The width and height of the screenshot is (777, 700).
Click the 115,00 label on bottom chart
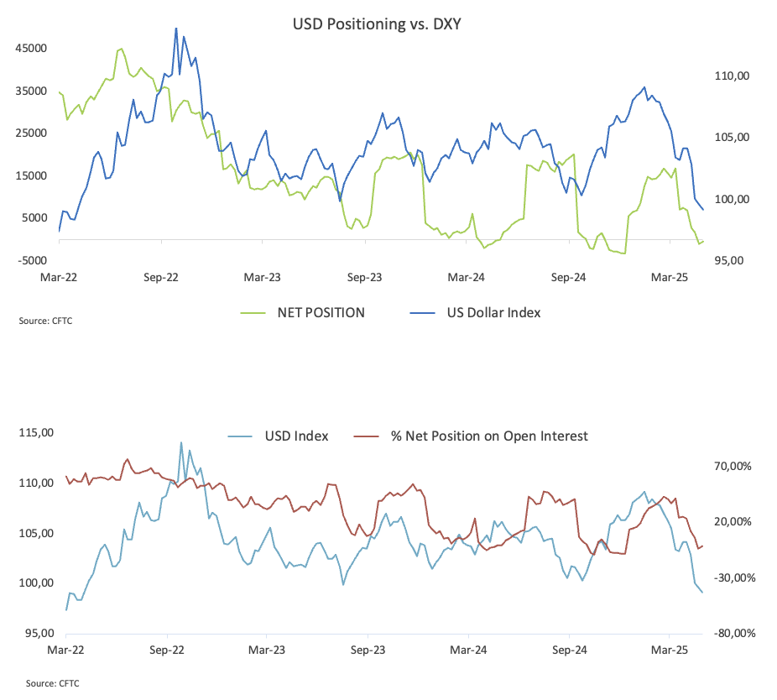click(36, 433)
